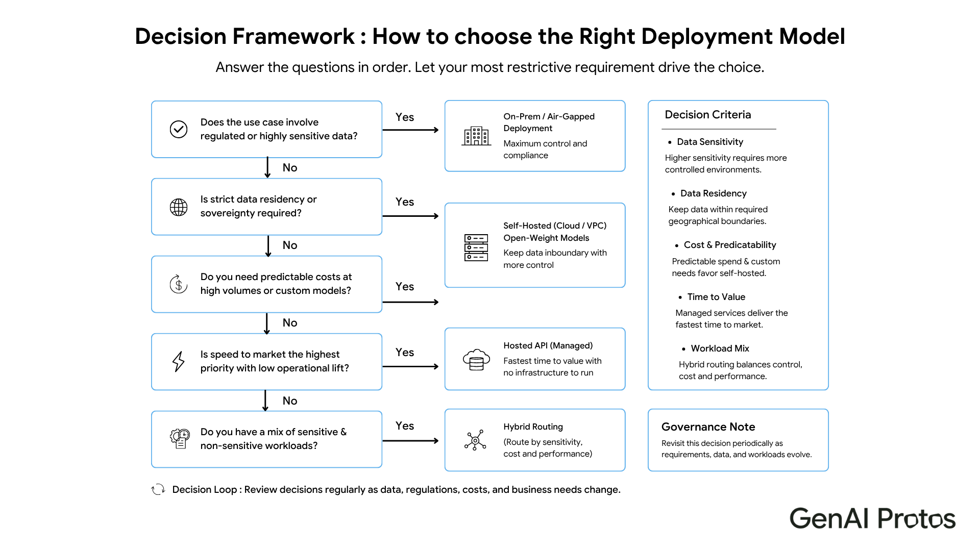This screenshot has width=980, height=551.
Task: Click 'Hosted API (Managed)' heading
Action: point(548,345)
